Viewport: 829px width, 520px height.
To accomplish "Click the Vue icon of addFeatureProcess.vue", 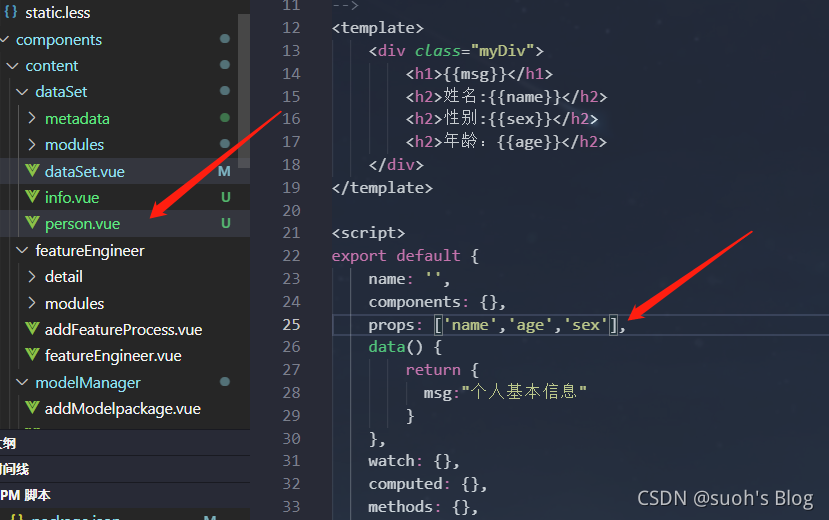I will point(32,329).
